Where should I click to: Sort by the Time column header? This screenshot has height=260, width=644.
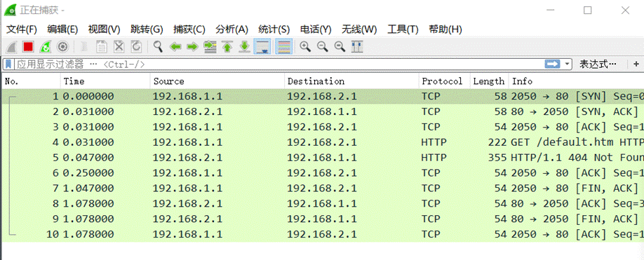coord(105,81)
